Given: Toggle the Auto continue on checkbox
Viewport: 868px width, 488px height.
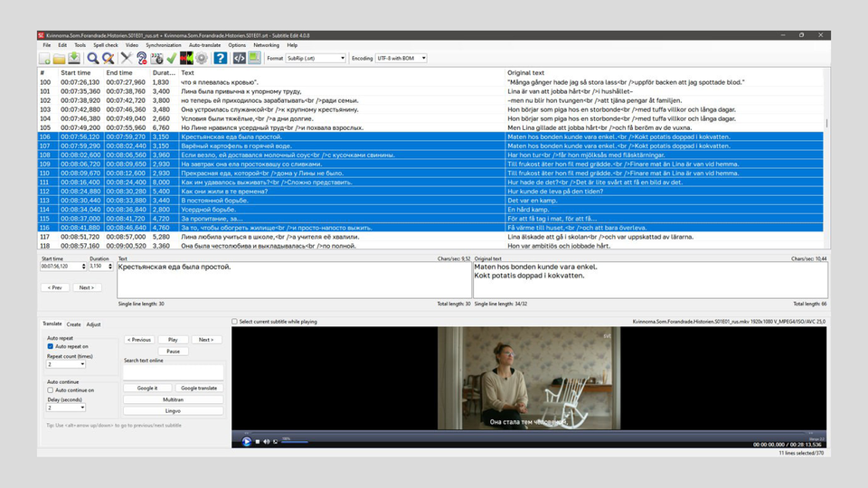Looking at the screenshot, I should click(51, 390).
